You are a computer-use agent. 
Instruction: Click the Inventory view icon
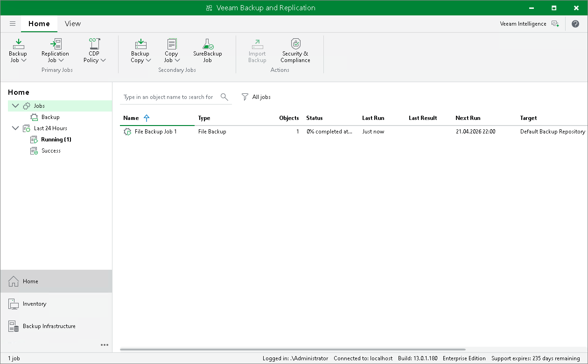coord(14,304)
